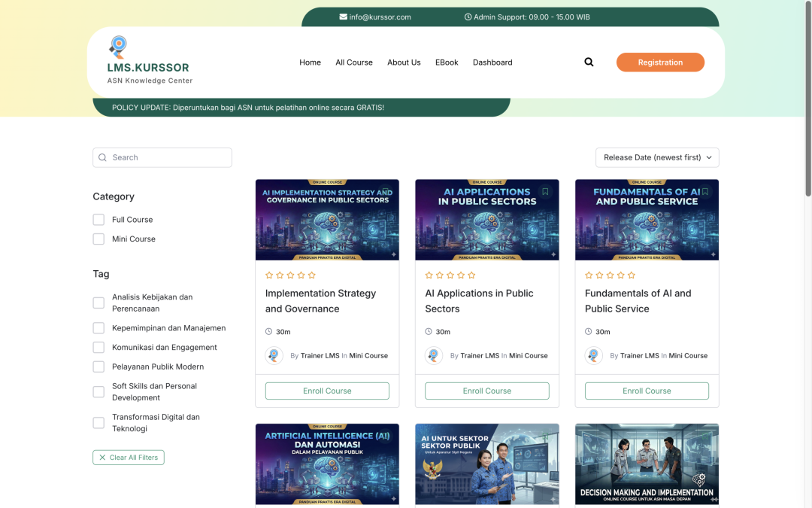Open the All Course menu item
The width and height of the screenshot is (812, 508).
click(354, 62)
